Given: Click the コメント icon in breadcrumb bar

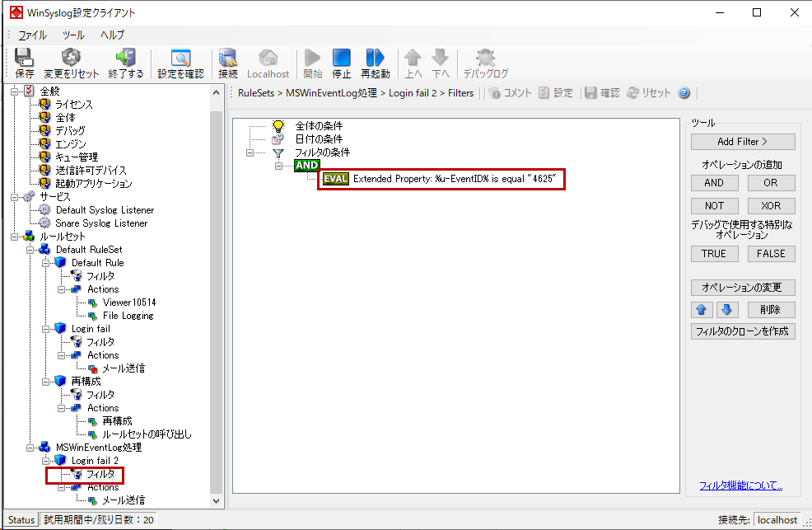Looking at the screenshot, I should point(495,93).
